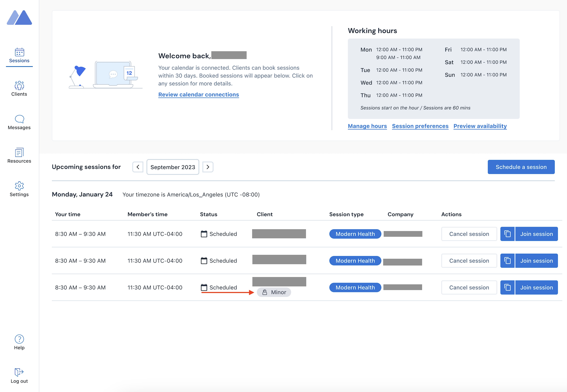Click the Modern Health logo

(x=19, y=18)
